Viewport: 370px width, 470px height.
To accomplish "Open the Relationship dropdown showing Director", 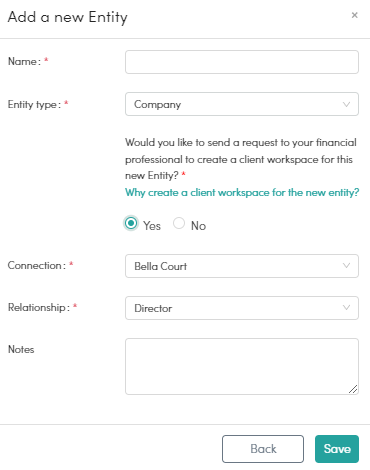I will (x=242, y=308).
